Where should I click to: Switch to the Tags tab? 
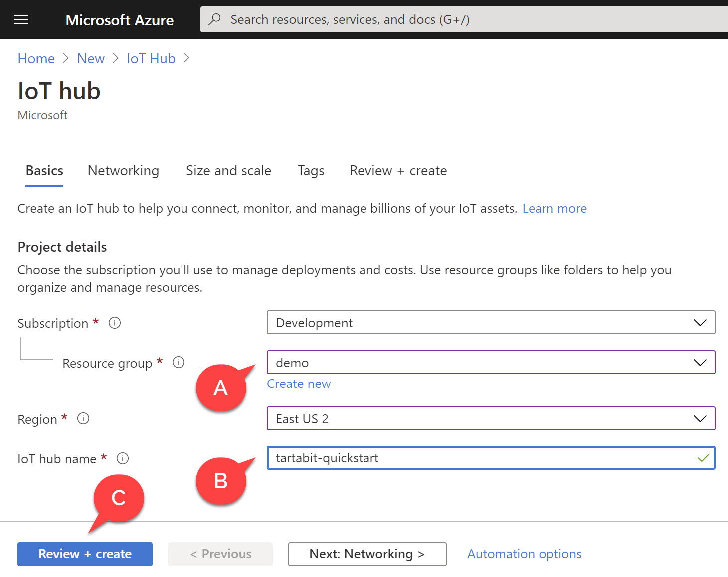tap(311, 171)
